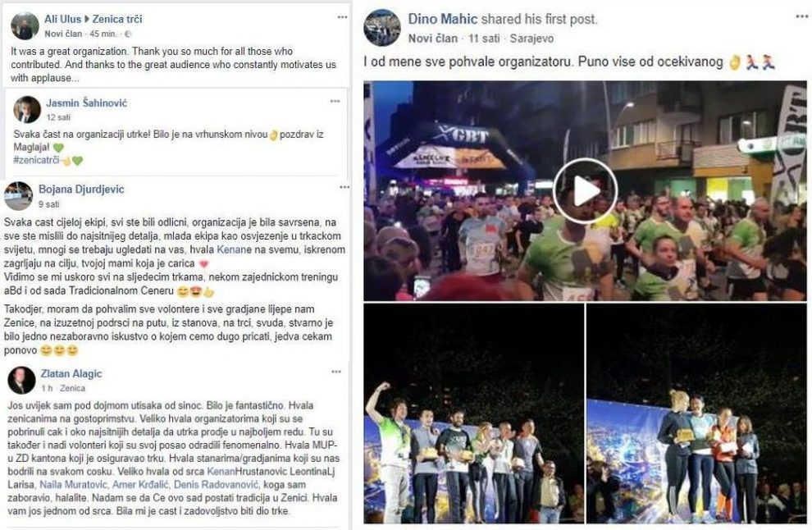The image size is (812, 530).
Task: Open the Zenica trči group link
Action: [x=117, y=19]
